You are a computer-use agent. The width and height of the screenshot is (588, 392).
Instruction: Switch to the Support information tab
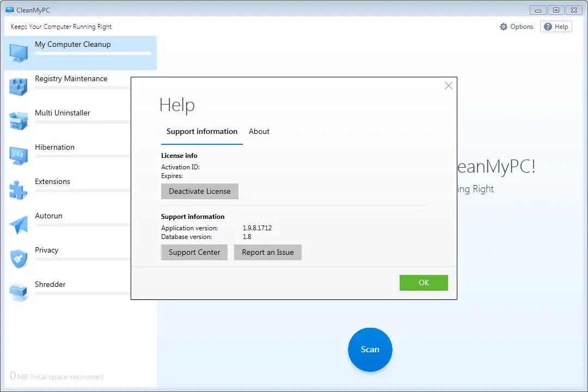coord(202,132)
